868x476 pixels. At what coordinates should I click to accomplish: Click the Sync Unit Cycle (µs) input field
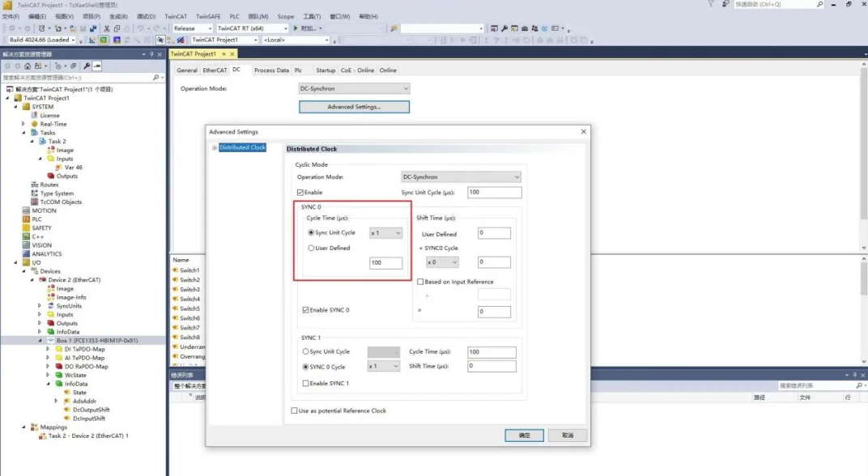(x=495, y=192)
